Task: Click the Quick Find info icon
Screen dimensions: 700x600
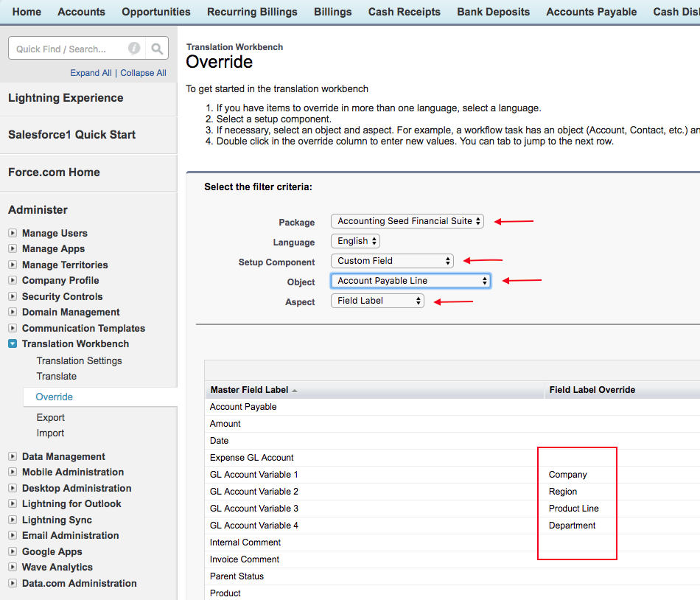Action: click(134, 48)
